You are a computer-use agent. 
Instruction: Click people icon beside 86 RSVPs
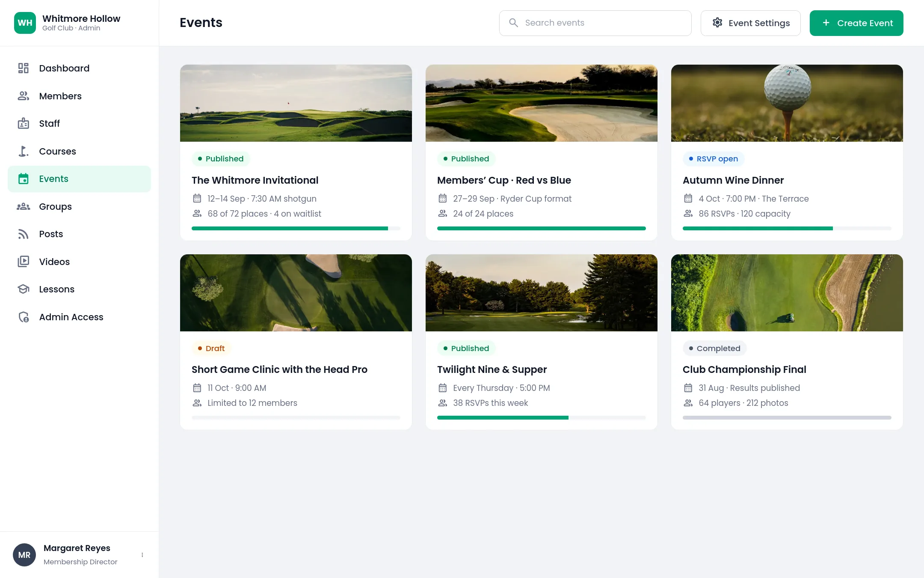coord(688,213)
